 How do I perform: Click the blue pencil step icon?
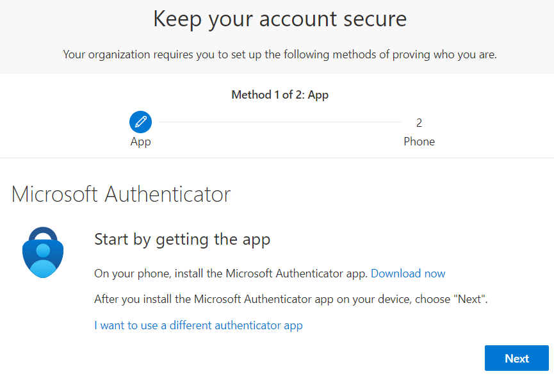tap(141, 122)
